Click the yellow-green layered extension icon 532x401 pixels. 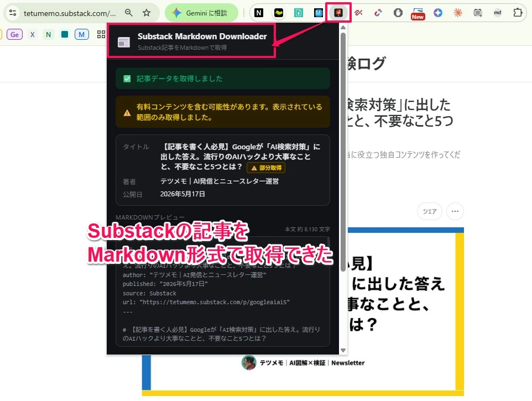(x=279, y=13)
